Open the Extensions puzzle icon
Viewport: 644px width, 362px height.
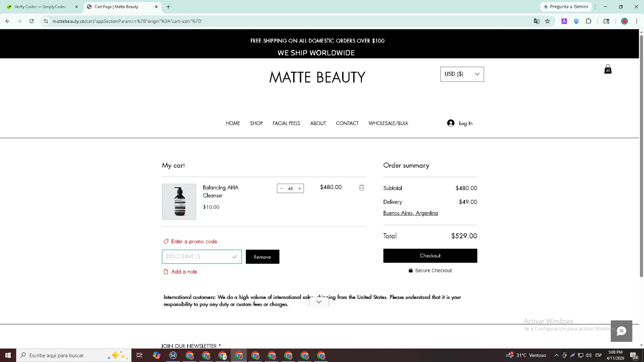[589, 21]
